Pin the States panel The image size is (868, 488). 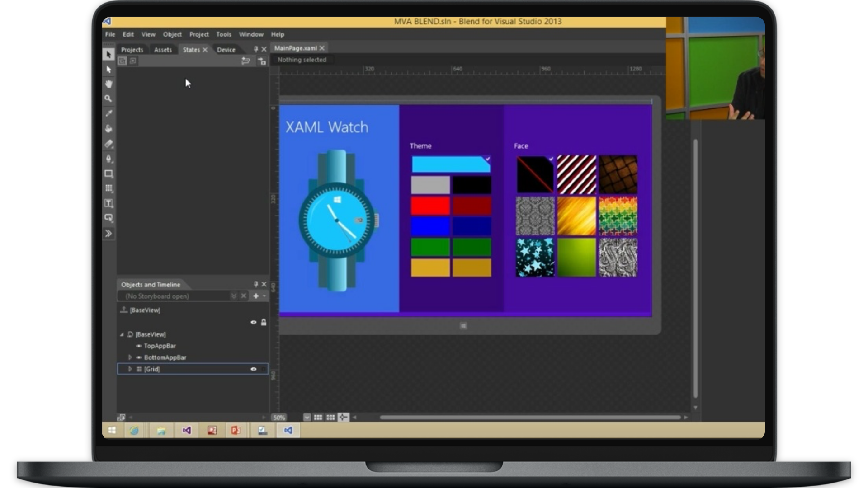(256, 49)
